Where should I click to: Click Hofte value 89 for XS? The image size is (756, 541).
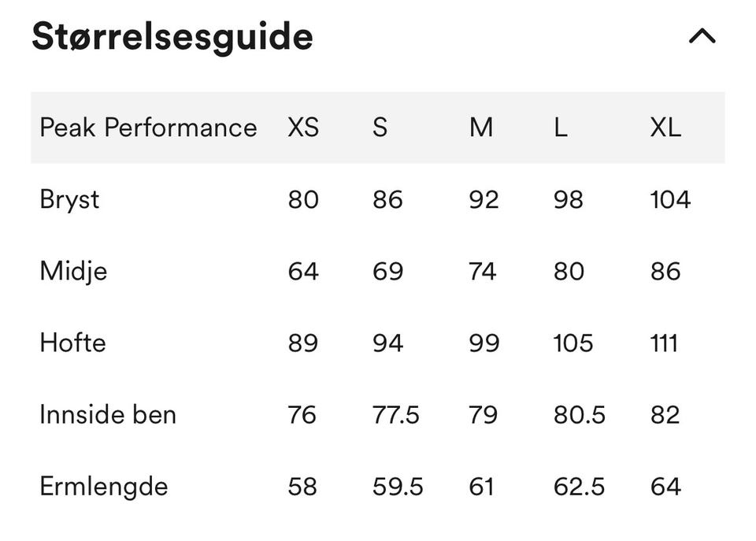[303, 343]
